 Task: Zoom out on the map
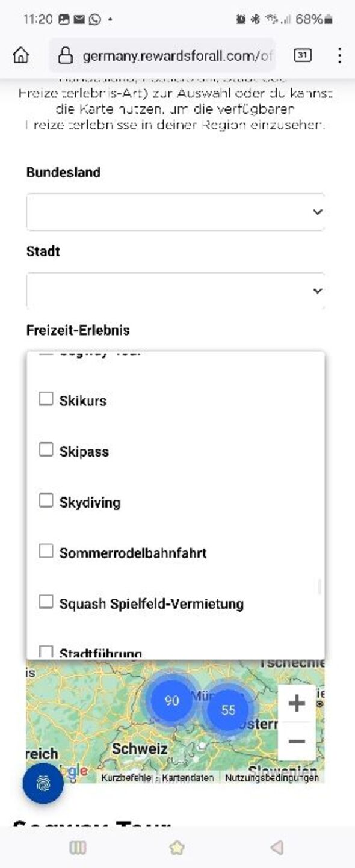297,742
